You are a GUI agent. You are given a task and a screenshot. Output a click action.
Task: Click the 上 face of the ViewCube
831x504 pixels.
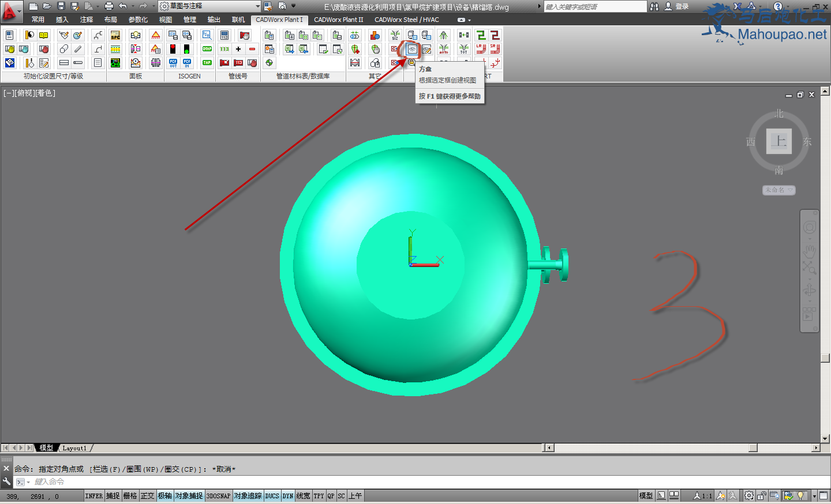click(x=779, y=141)
